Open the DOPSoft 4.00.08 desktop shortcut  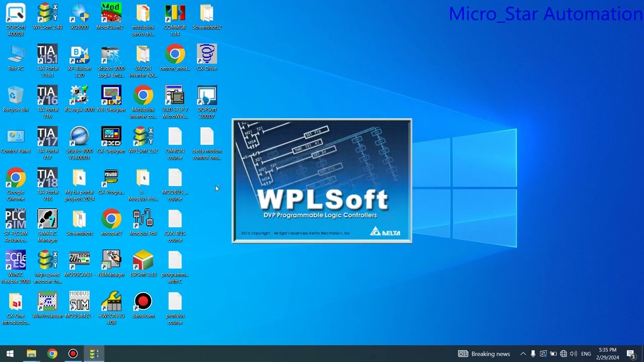click(x=16, y=19)
